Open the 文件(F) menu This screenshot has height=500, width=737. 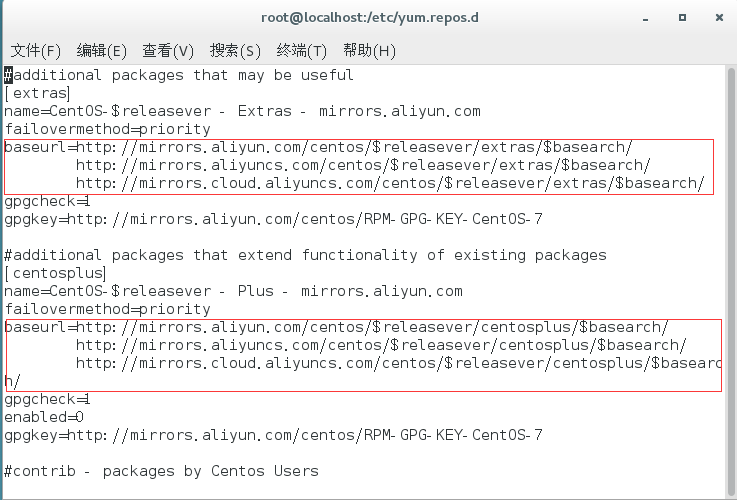point(36,50)
